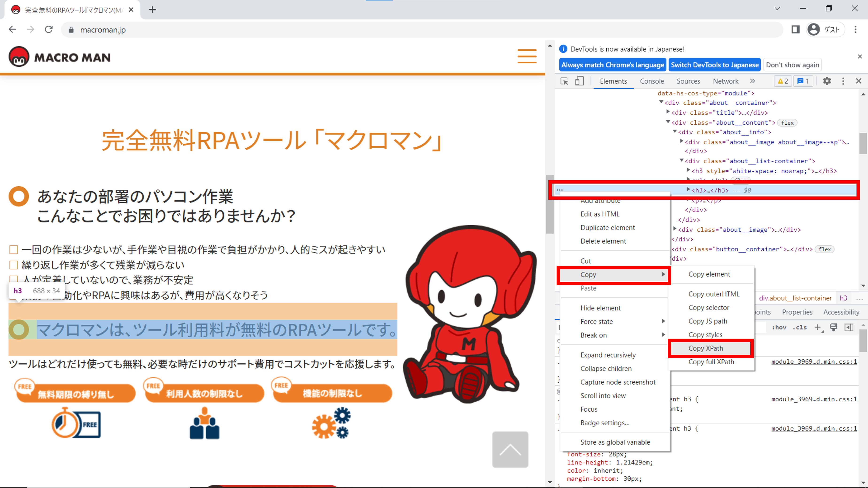Toggle the device toolbar icon
The height and width of the screenshot is (488, 868).
(579, 81)
